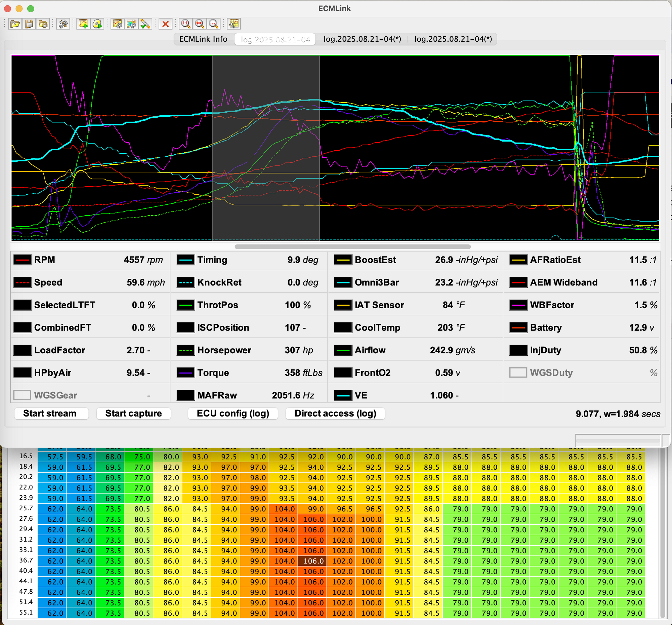Click the CombinedFT label
This screenshot has width=672, height=625.
(62, 327)
